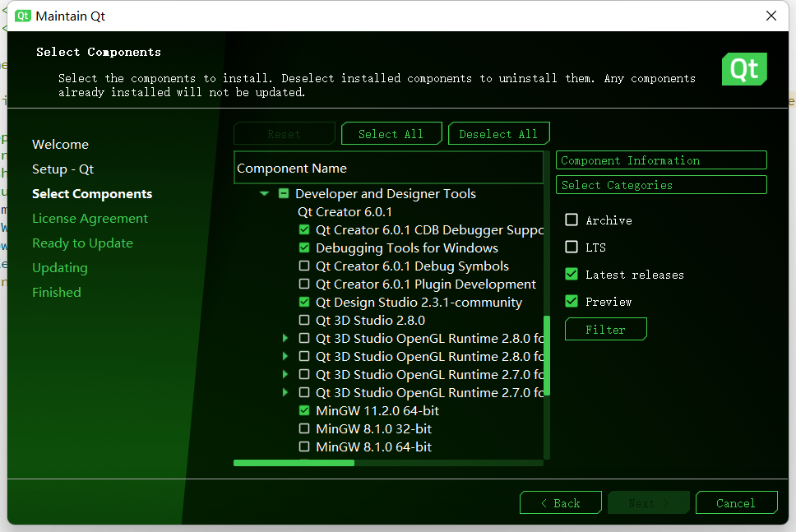Select the MinGW 11.2.0 64-bit row label
796x532 pixels.
tap(377, 410)
